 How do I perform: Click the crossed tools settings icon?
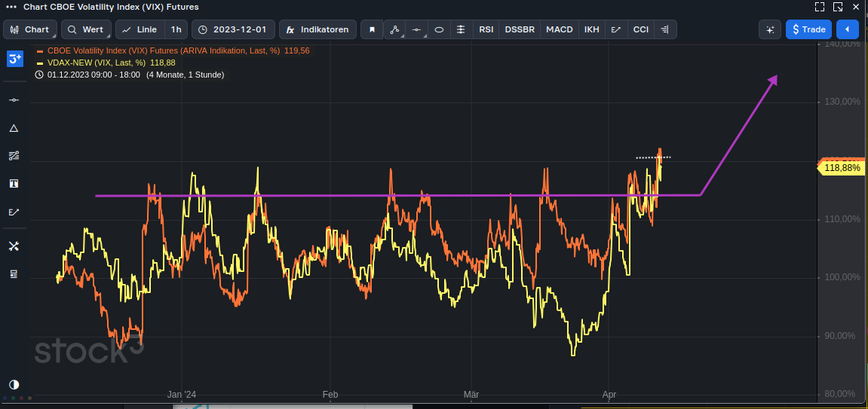[14, 246]
